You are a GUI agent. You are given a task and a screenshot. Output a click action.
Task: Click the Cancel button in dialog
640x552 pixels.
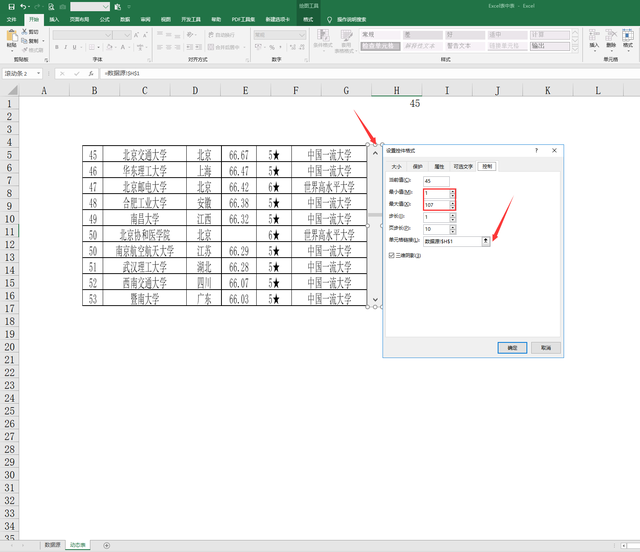tap(546, 348)
